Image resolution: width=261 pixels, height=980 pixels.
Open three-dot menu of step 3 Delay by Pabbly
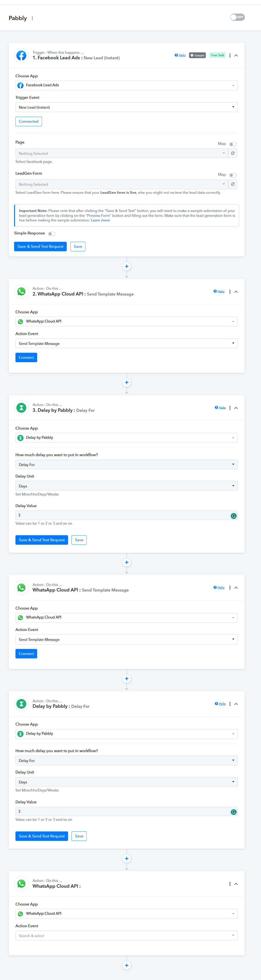pyautogui.click(x=230, y=408)
